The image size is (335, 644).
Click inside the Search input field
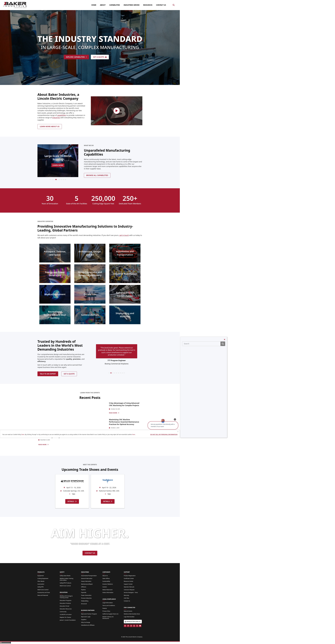(x=201, y=344)
